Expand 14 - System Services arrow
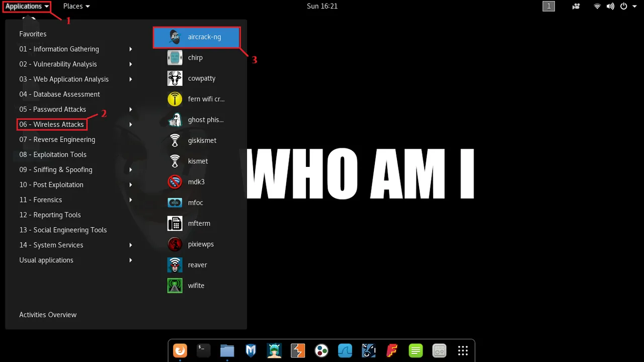This screenshot has width=644, height=362. click(x=130, y=245)
